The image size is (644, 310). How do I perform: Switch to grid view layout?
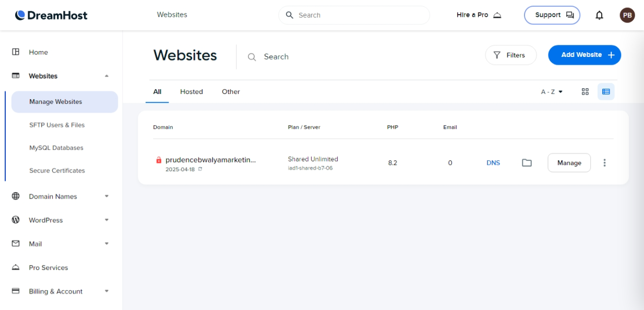click(585, 91)
